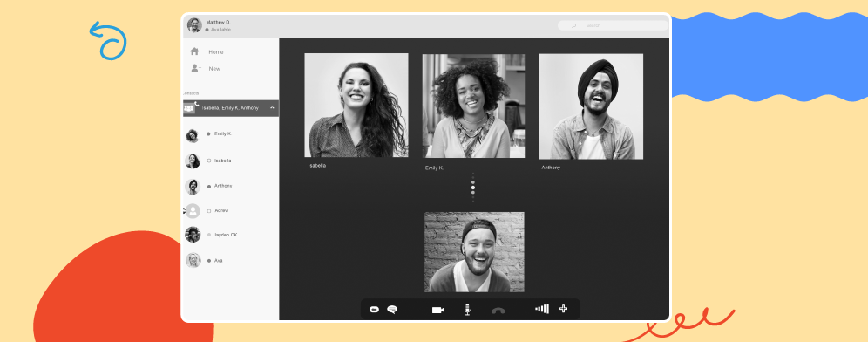Open Isabella contact avatar in sidebar
The width and height of the screenshot is (868, 342).
(192, 161)
